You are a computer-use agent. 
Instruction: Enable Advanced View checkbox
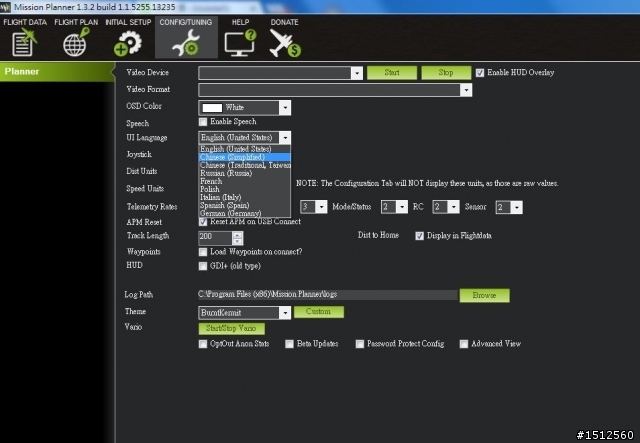[464, 344]
